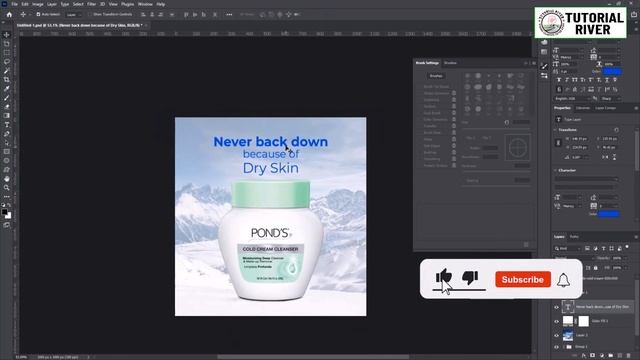Click the Color swatch in Properties Character section
Image resolution: width=640 pixels, height=360 pixels.
[609, 213]
